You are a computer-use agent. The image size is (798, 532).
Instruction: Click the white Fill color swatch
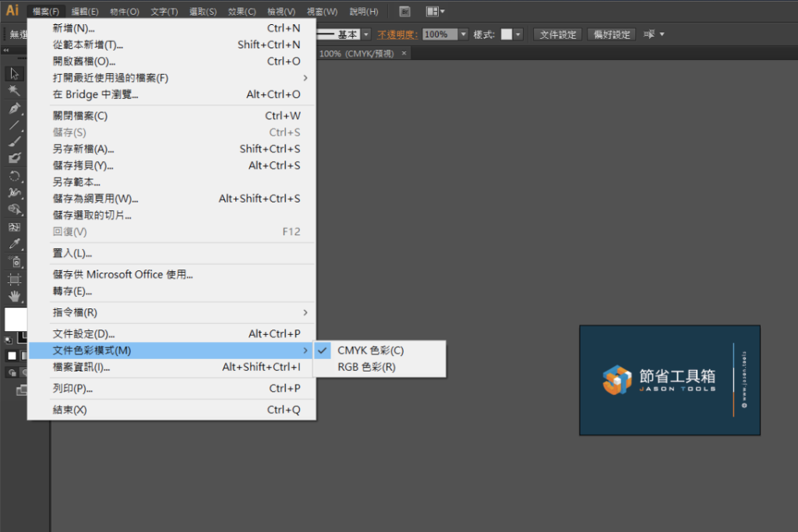(16, 319)
